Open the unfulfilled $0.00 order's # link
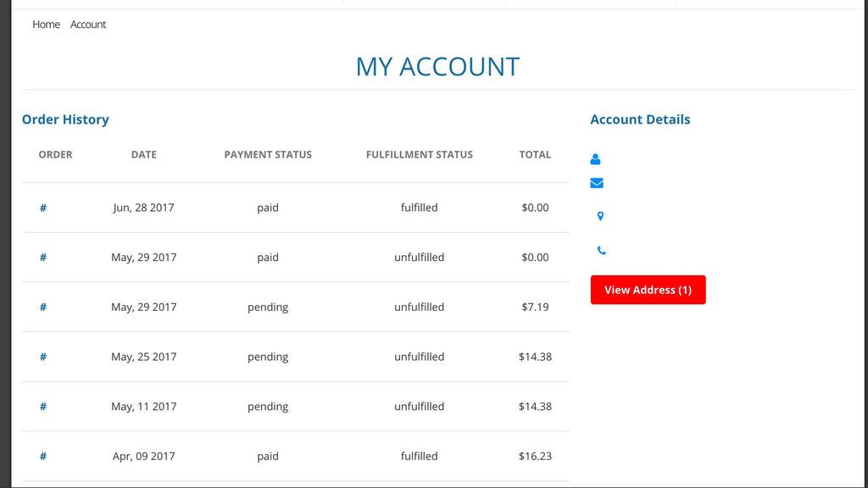Image resolution: width=868 pixels, height=488 pixels. pos(43,258)
